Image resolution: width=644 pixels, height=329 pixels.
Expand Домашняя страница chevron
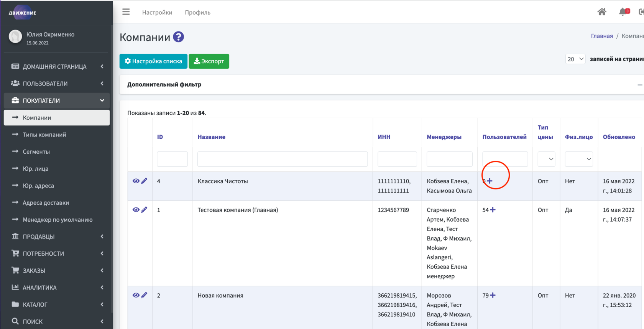[102, 66]
